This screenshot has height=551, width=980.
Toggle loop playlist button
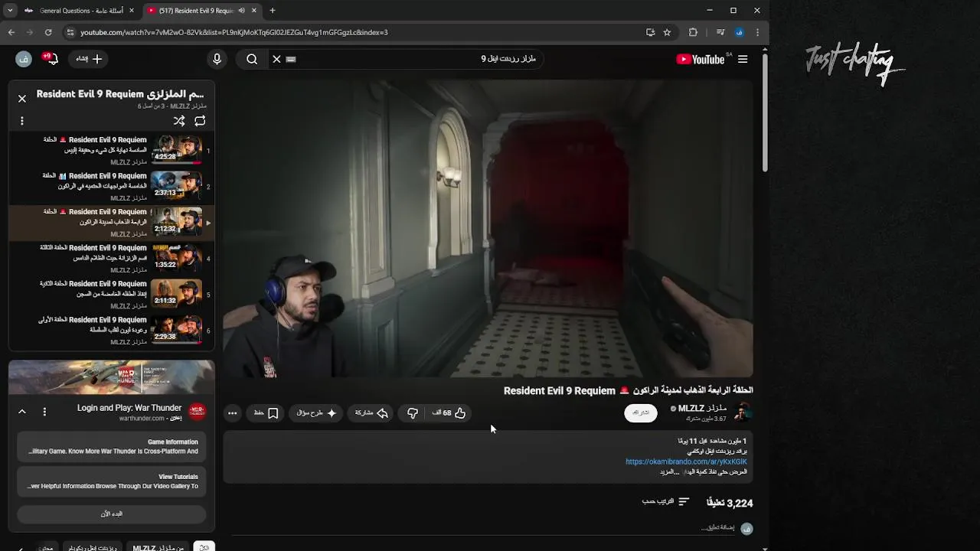tap(200, 121)
